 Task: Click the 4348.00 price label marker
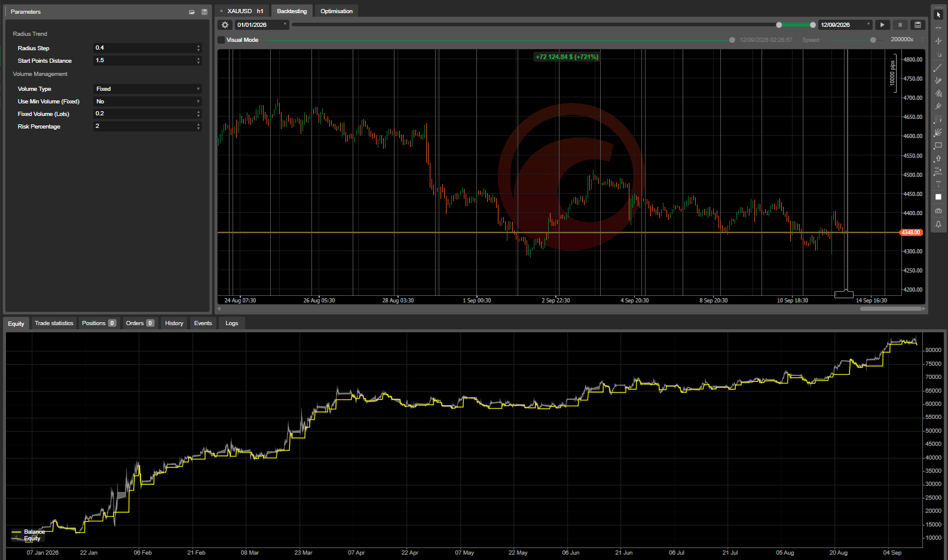pyautogui.click(x=911, y=232)
